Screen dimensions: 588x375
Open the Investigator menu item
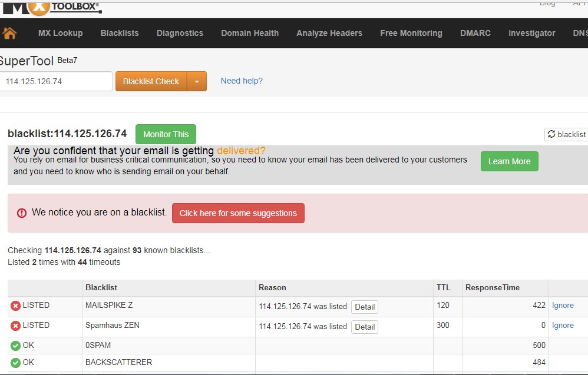coord(532,33)
